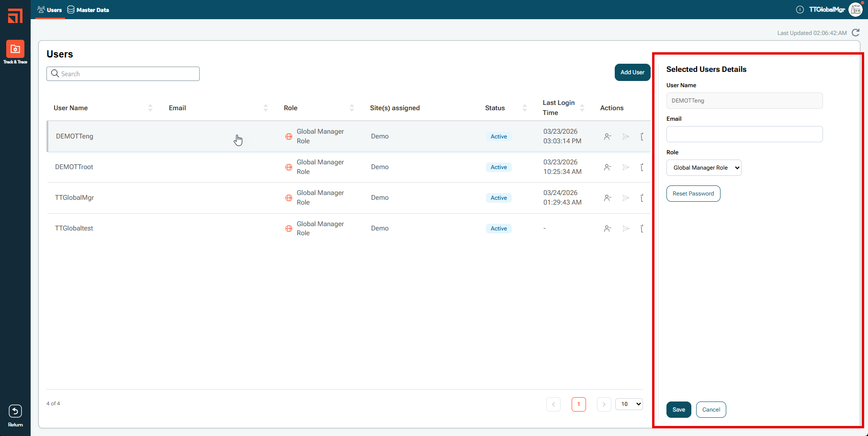Save the selected user details

(679, 410)
